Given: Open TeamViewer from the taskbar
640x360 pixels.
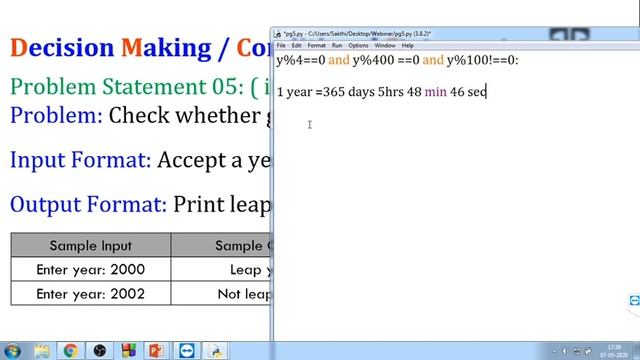Looking at the screenshot, I should click(187, 351).
